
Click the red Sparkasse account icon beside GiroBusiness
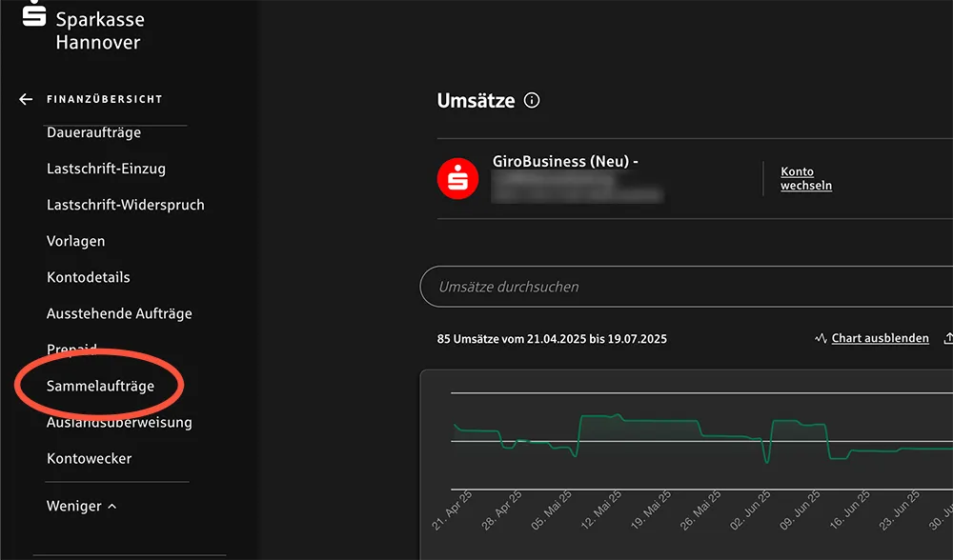click(457, 176)
